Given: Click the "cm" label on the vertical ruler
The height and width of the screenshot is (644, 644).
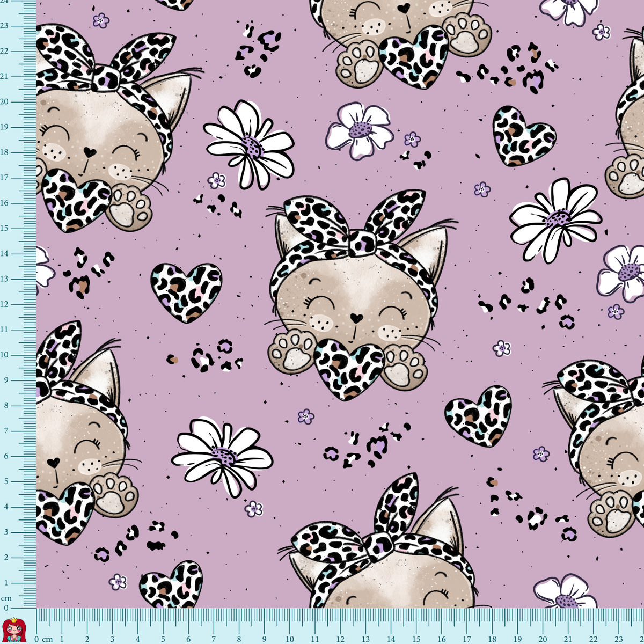Looking at the screenshot, I should (x=6, y=598).
